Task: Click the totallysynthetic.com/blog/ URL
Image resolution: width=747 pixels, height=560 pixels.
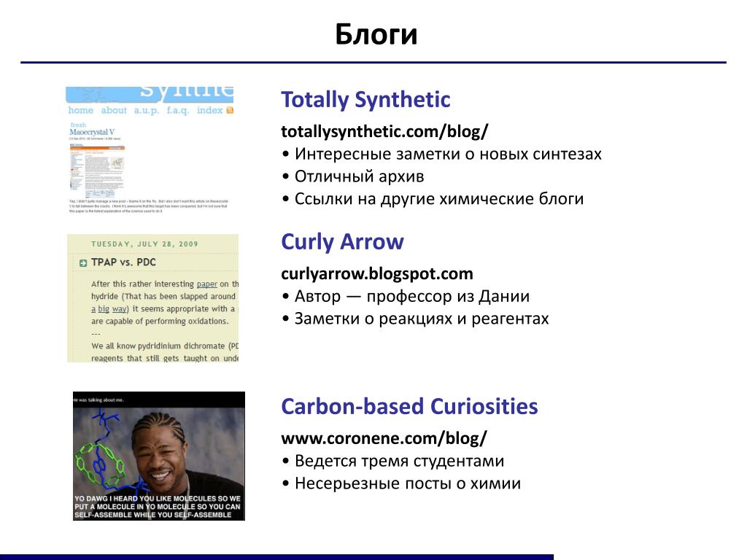Action: [384, 131]
